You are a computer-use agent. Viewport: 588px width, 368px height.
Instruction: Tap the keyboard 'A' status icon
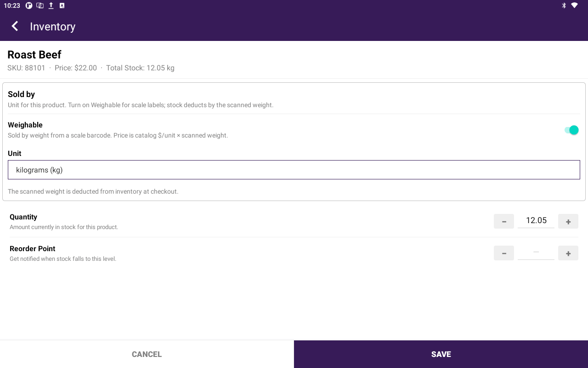tap(62, 6)
